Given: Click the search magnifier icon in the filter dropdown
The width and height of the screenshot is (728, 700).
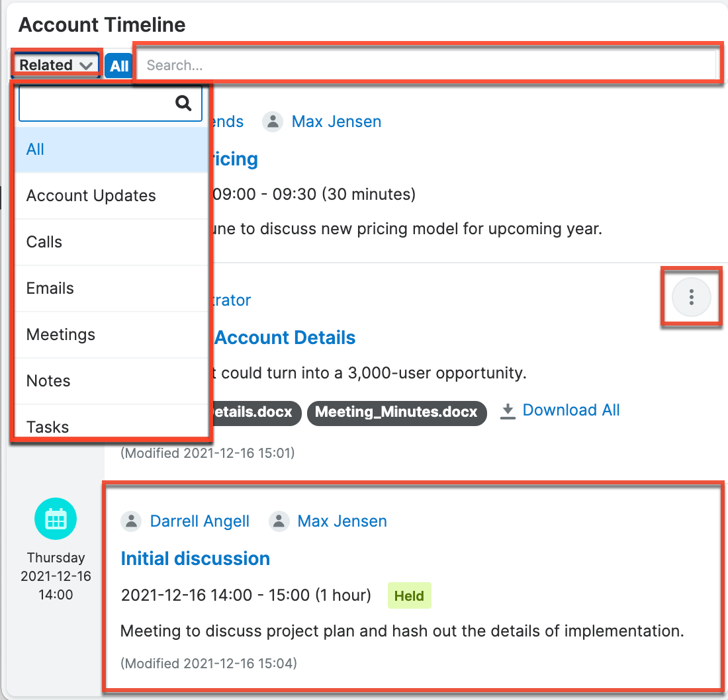Looking at the screenshot, I should 183,103.
